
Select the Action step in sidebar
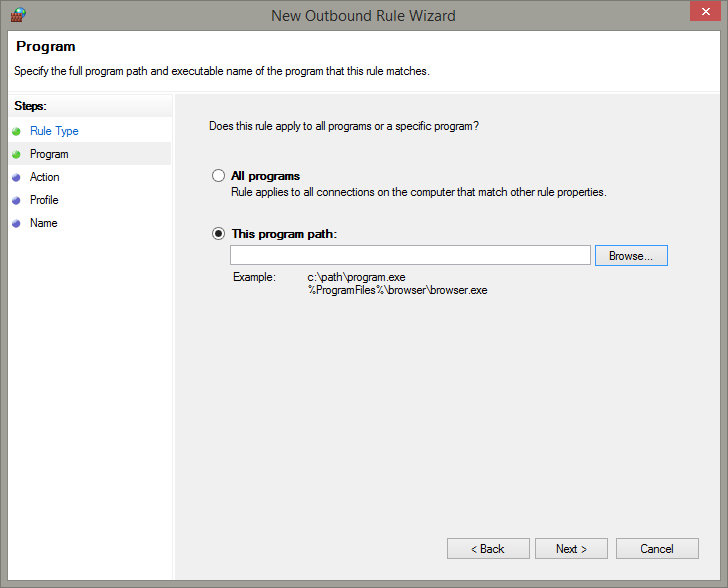coord(45,177)
